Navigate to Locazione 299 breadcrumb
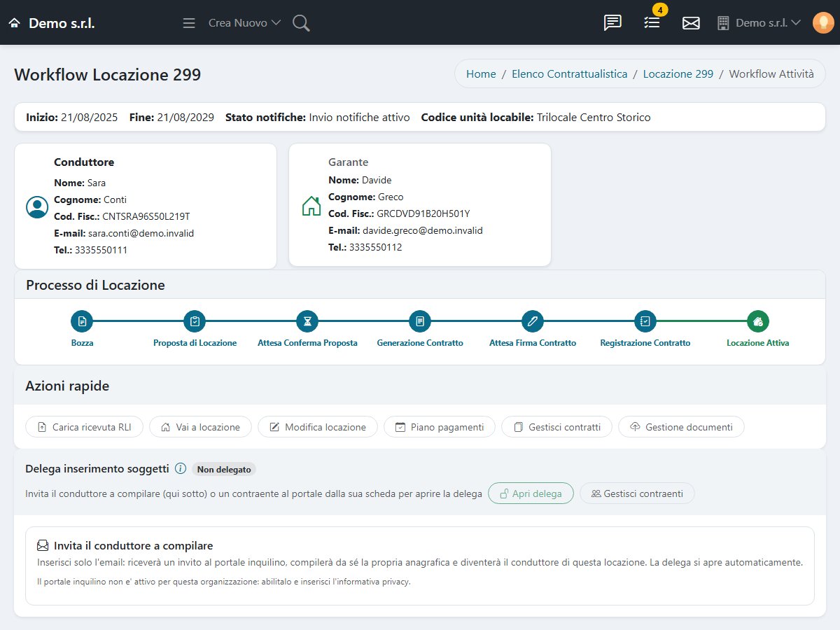This screenshot has height=630, width=840. 678,73
